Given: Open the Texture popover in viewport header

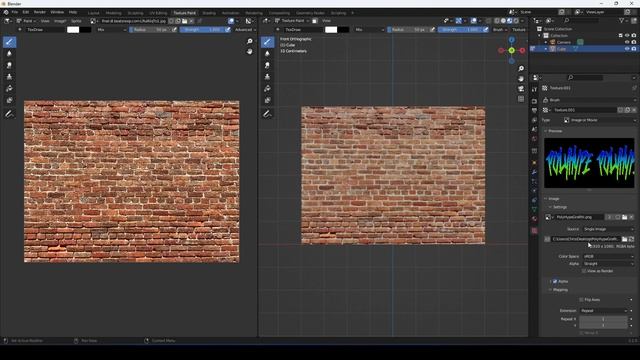Looking at the screenshot, I should click(519, 29).
